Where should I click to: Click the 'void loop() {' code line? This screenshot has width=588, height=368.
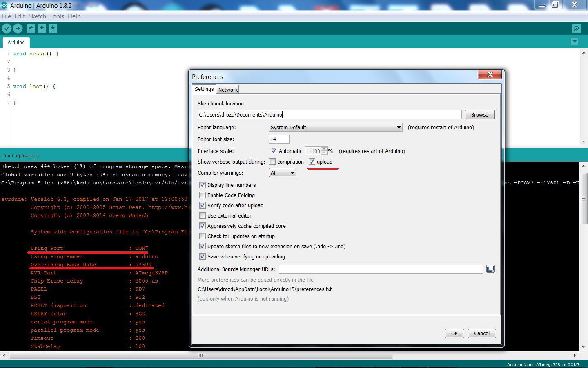[34, 86]
